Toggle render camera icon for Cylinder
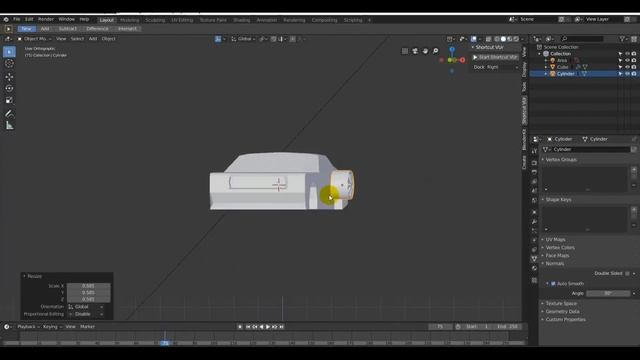The height and width of the screenshot is (360, 640). point(634,74)
